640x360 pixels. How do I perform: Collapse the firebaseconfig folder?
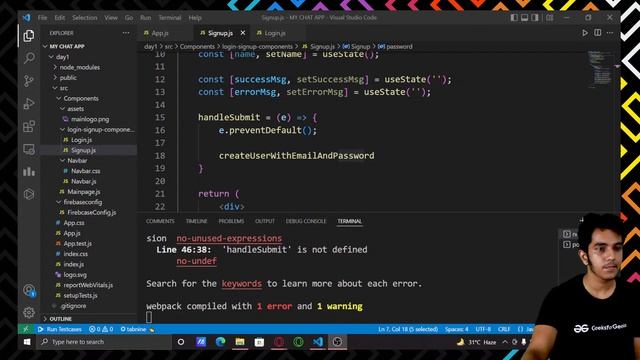[82, 202]
